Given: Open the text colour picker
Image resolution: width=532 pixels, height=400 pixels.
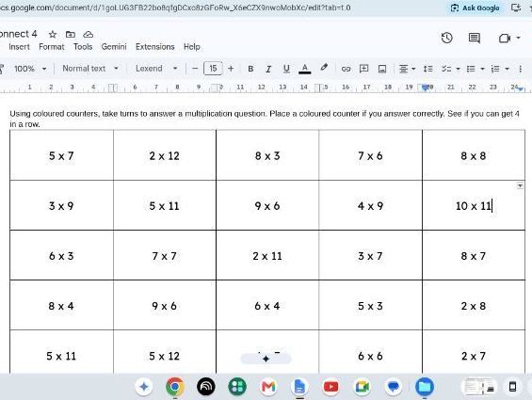Looking at the screenshot, I should pyautogui.click(x=305, y=69).
